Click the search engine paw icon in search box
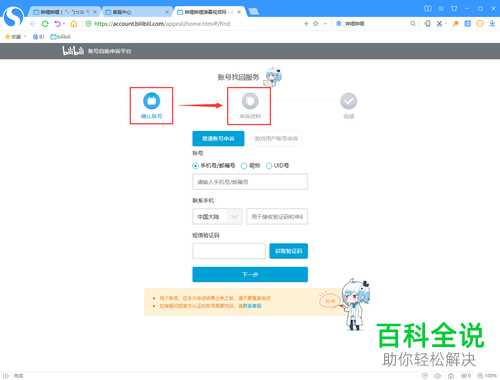Image resolution: width=500 pixels, height=380 pixels. 339,23
